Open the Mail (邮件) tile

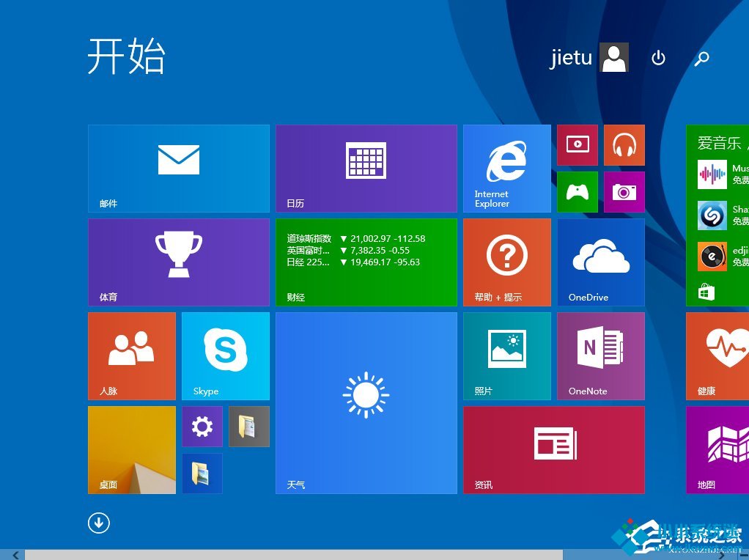[179, 168]
